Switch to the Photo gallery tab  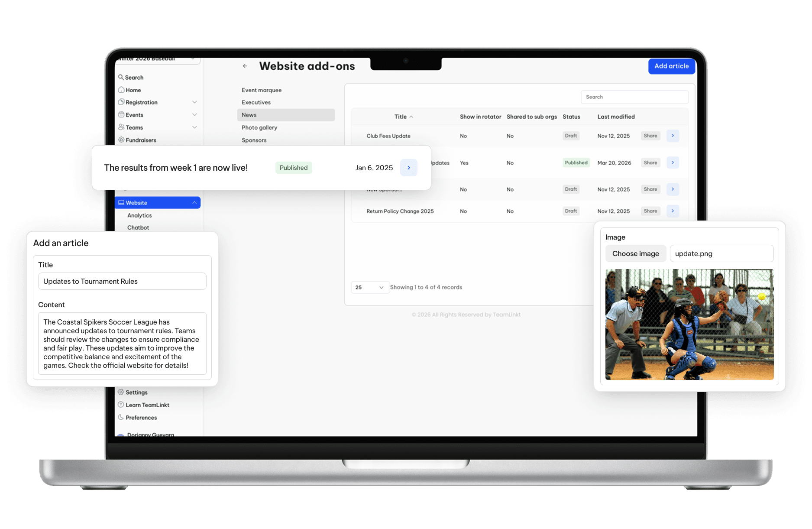tap(259, 127)
